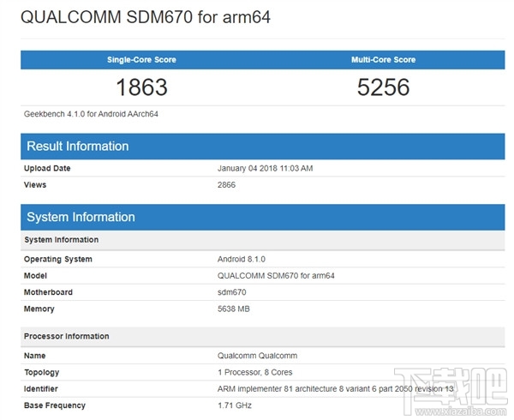This screenshot has height=420, width=514.
Task: Click the Upload Date label
Action: pyautogui.click(x=47, y=168)
